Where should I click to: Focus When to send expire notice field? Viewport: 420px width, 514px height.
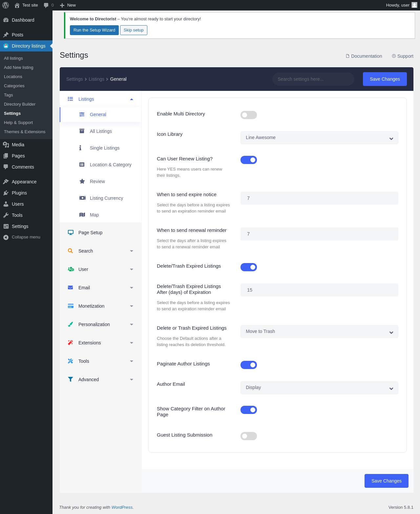pos(319,198)
